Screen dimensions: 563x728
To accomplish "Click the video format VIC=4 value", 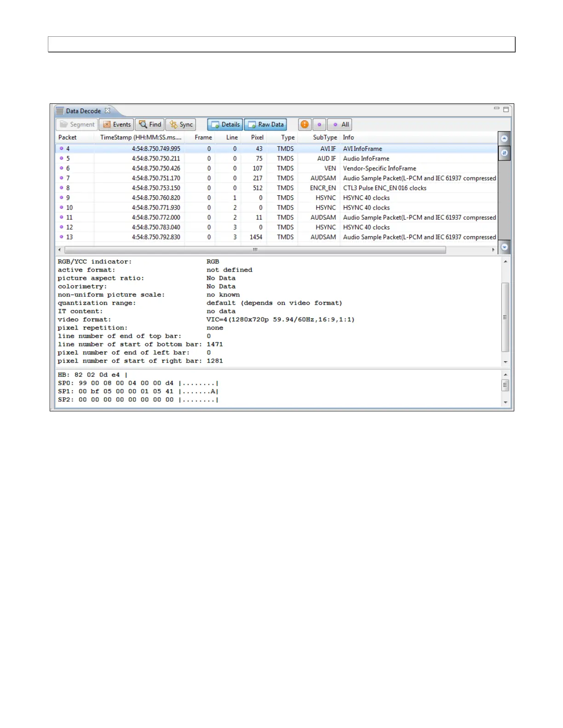I will tap(280, 320).
